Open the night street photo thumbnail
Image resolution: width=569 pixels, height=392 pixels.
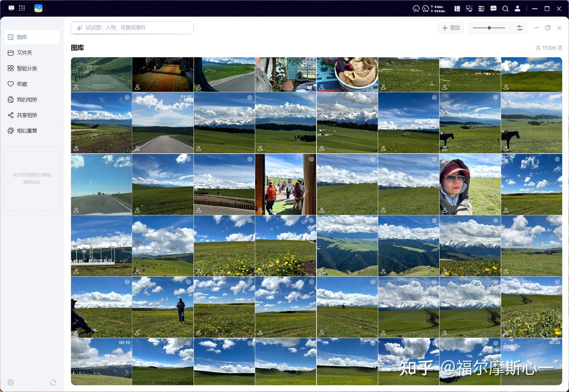tap(163, 74)
